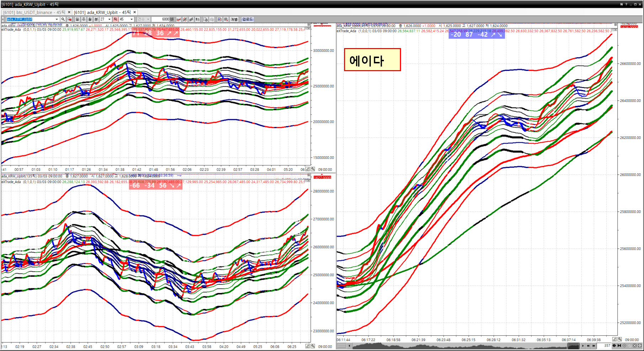Click the magnifier icon on right chart time axis
The image size is (644, 351).
[619, 339]
